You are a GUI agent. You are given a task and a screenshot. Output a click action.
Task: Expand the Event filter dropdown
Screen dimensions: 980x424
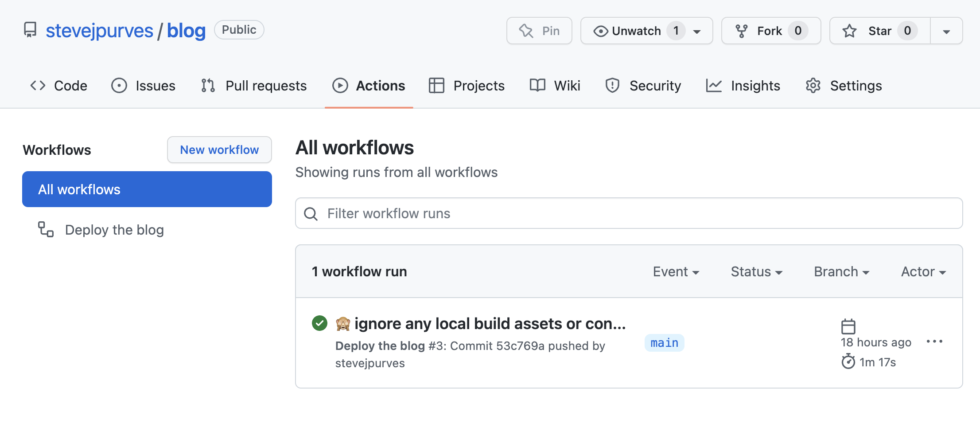(x=676, y=271)
